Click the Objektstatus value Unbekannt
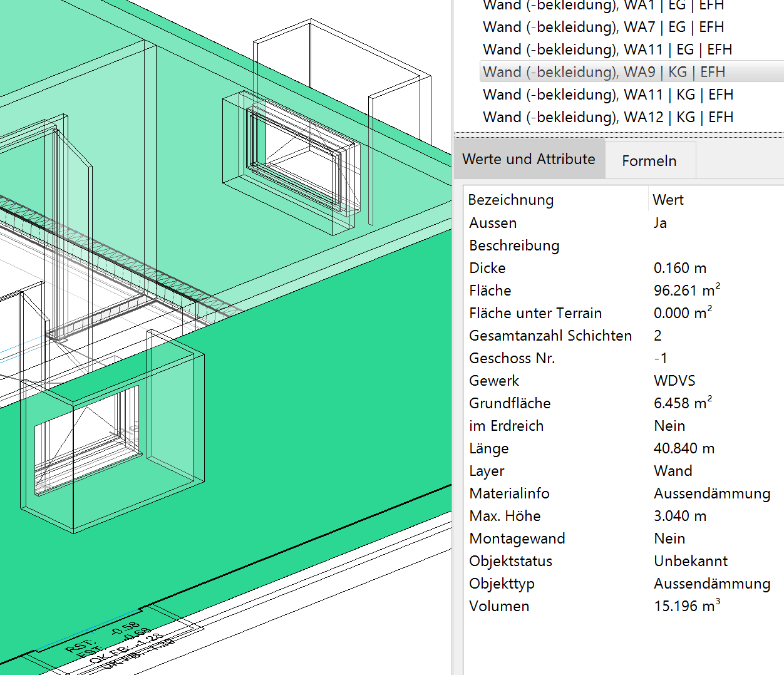 [x=691, y=561]
